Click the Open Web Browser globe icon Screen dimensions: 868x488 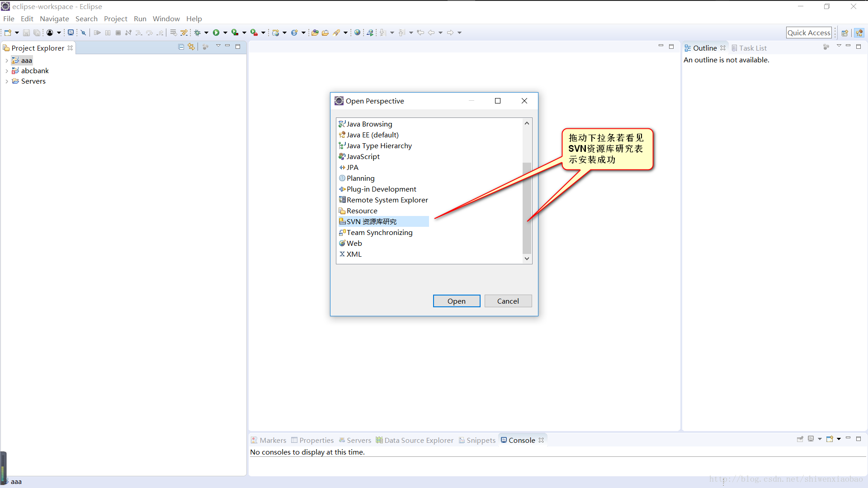357,33
